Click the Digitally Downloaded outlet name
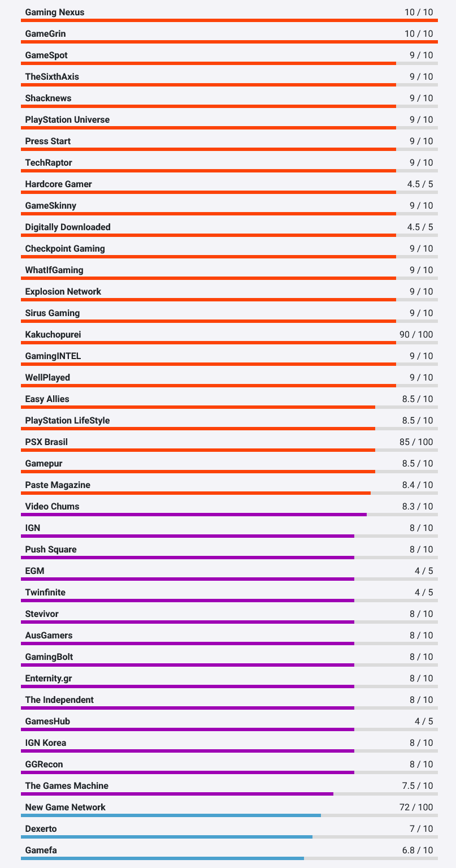 coord(68,227)
